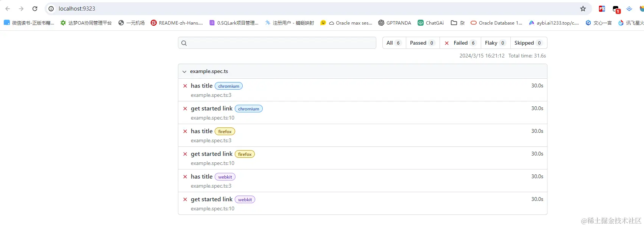Click the Total time: 31.6s text
Screen dimensions: 644x227
[527, 56]
